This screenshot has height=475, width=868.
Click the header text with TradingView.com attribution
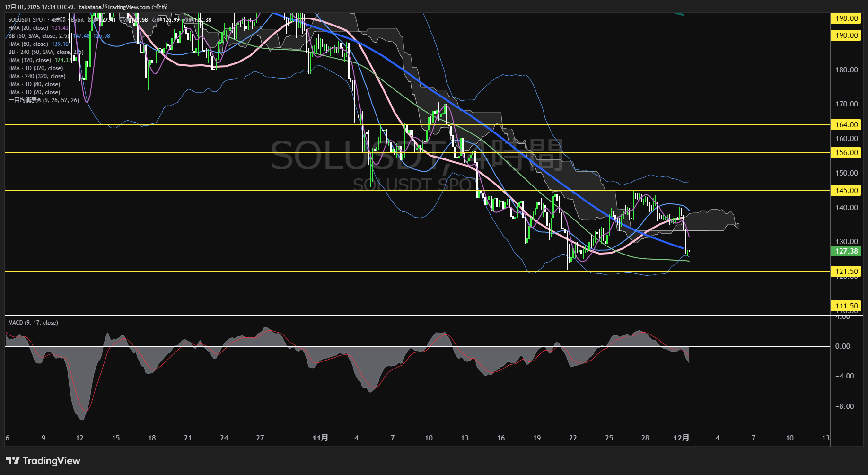point(86,7)
